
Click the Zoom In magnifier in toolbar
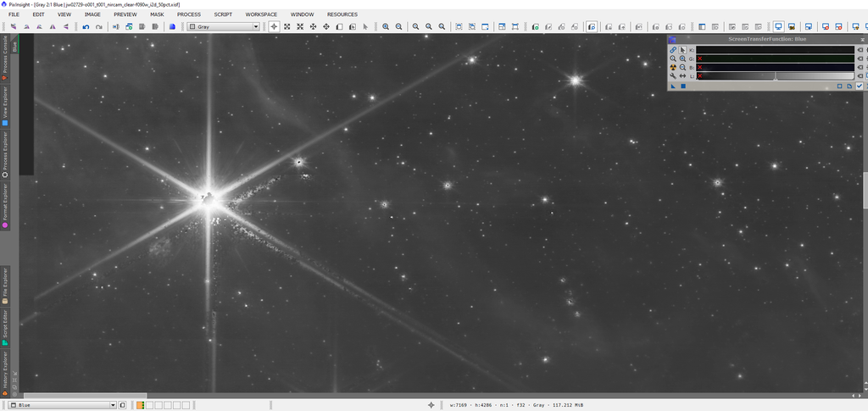click(x=386, y=26)
